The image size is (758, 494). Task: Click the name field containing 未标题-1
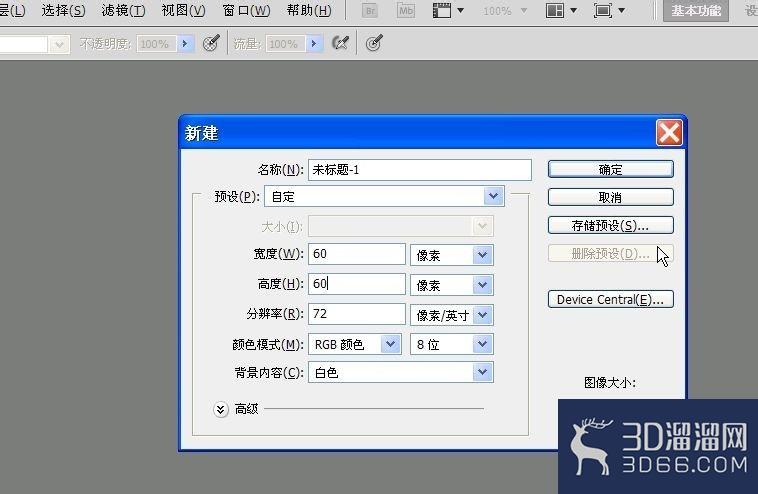click(420, 170)
